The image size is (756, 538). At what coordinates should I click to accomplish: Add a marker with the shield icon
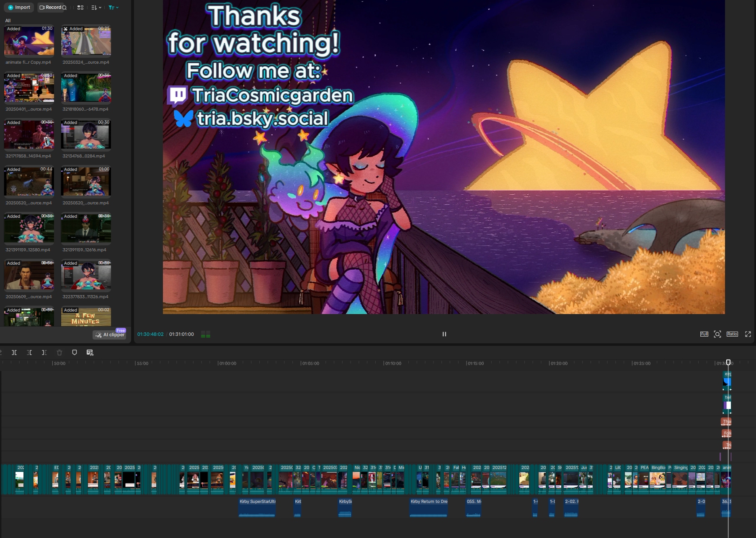(x=75, y=353)
